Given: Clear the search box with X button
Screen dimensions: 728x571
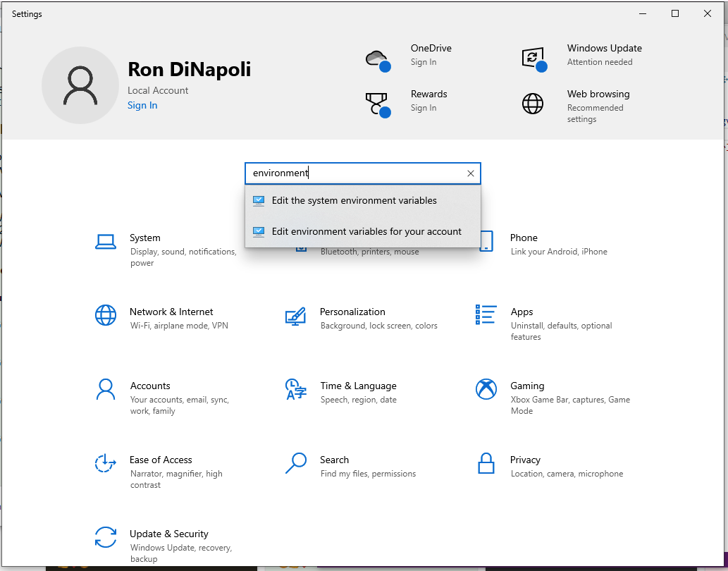Looking at the screenshot, I should click(471, 173).
